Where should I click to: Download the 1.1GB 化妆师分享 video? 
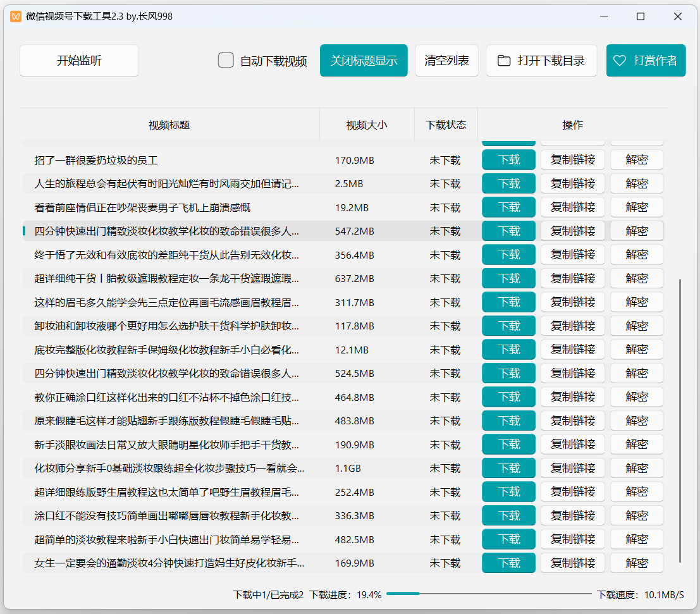point(508,468)
